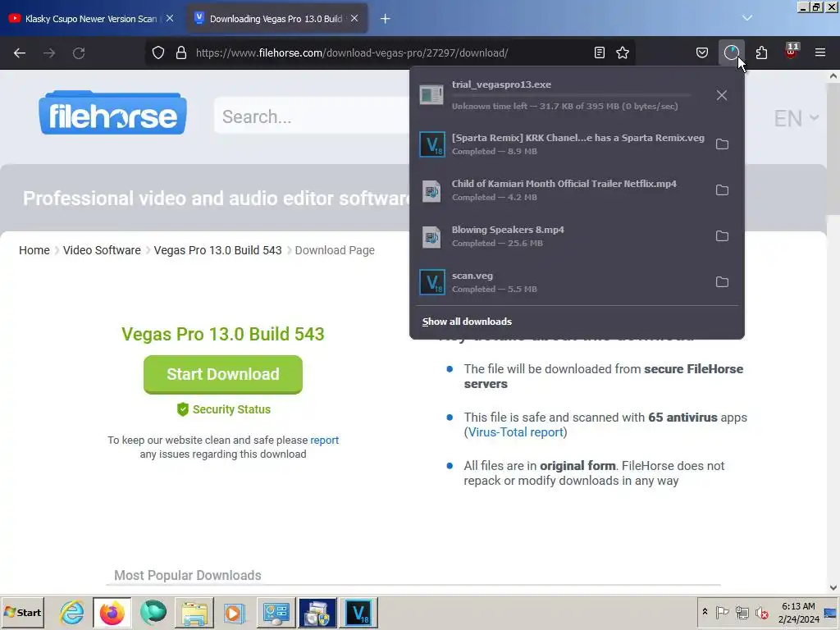Save page to Pocket icon
Screen dimensions: 840x630
pyautogui.click(x=702, y=52)
